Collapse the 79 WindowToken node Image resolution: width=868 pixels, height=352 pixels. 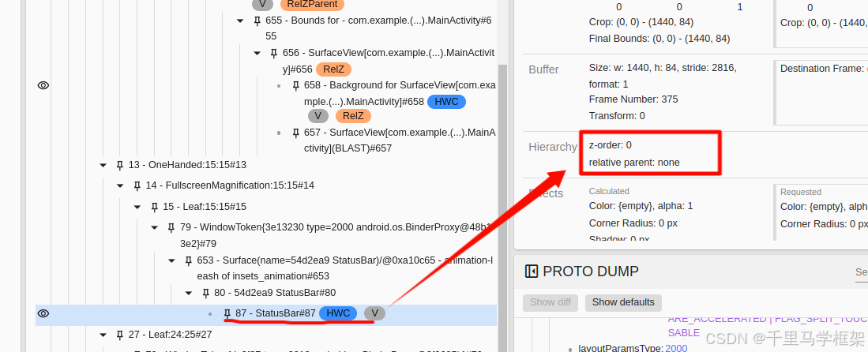click(x=155, y=227)
